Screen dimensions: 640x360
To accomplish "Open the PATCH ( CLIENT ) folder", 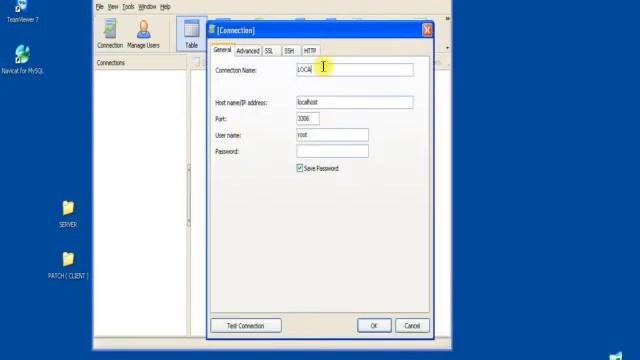I will point(68,265).
